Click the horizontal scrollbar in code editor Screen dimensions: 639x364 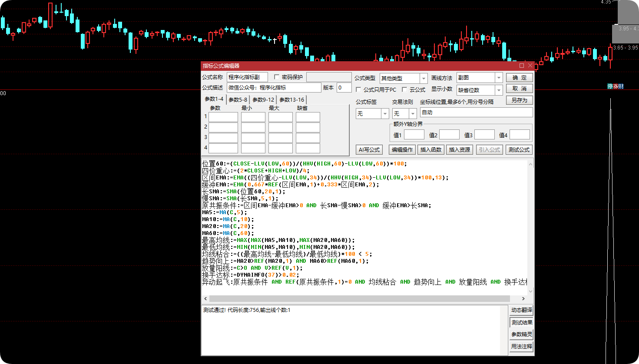pyautogui.click(x=360, y=299)
